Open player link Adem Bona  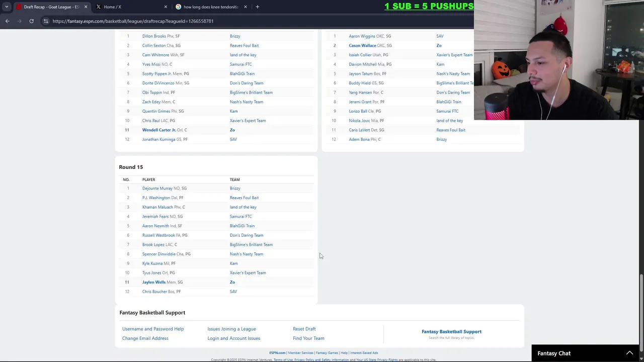359,139
